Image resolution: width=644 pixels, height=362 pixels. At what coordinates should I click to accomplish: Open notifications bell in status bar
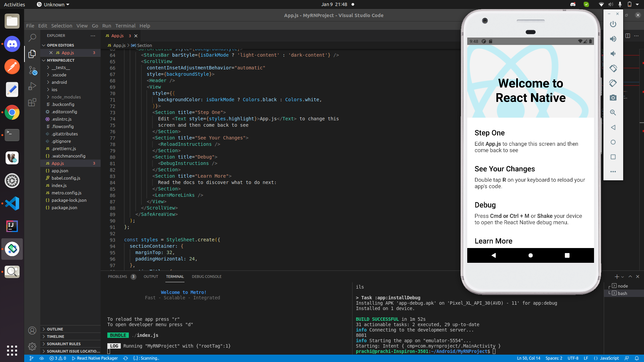pyautogui.click(x=637, y=358)
